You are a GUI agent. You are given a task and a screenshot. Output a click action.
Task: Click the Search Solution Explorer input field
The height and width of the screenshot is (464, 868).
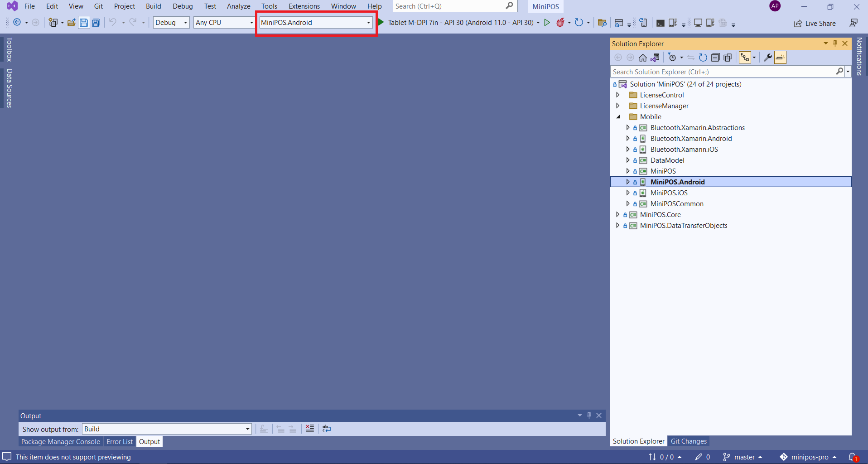(x=727, y=72)
